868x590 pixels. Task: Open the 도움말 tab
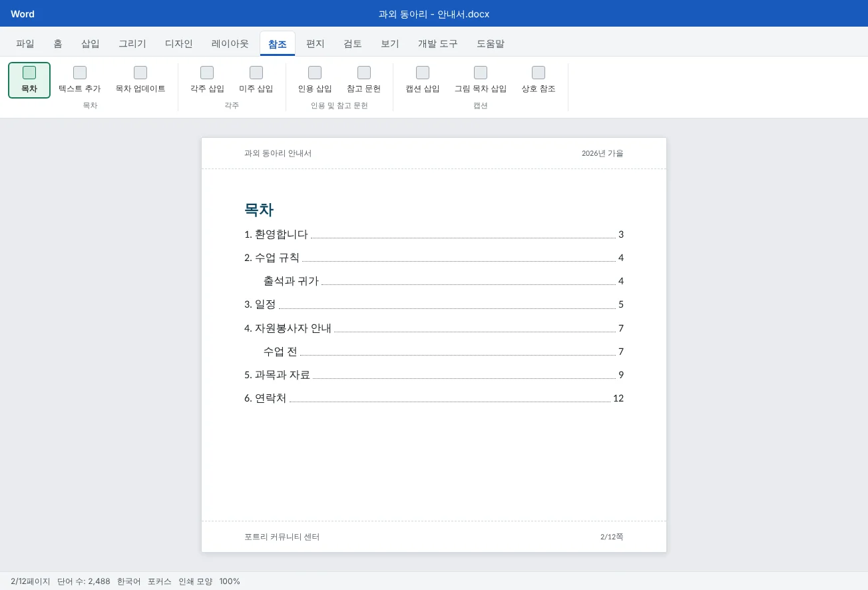(491, 44)
